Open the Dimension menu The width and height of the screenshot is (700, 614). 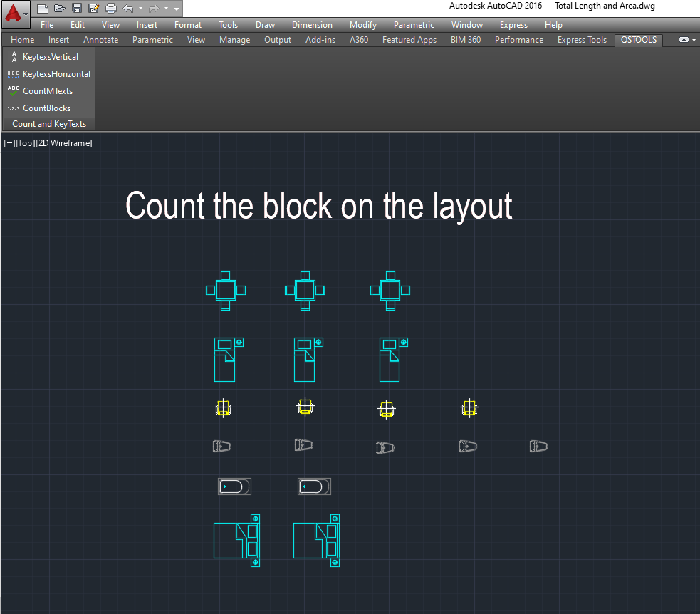312,25
